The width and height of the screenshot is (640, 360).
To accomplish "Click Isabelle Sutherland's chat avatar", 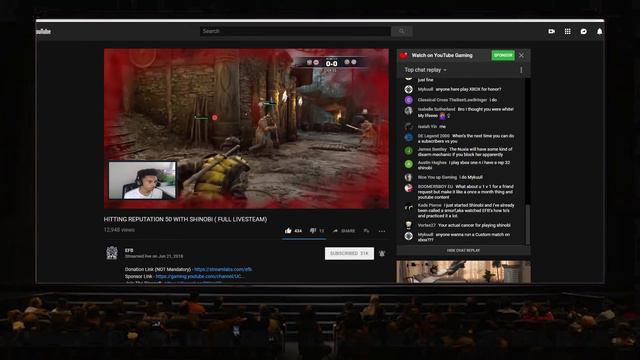I will [x=409, y=111].
